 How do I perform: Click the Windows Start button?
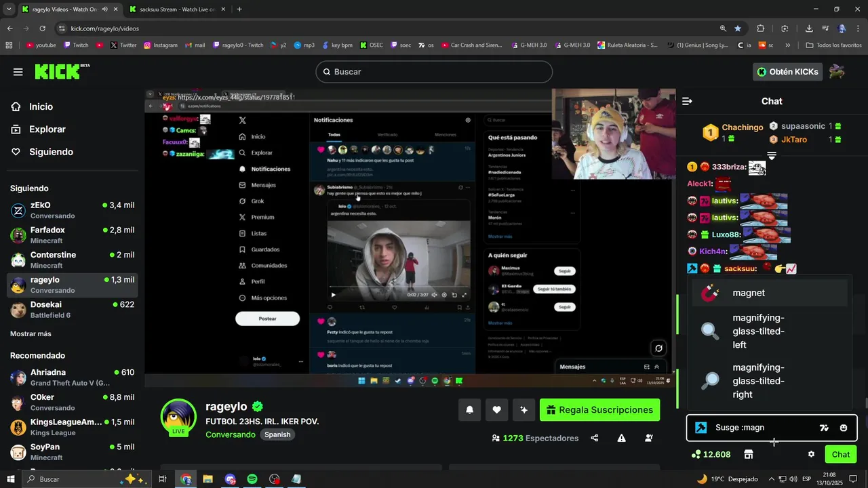pyautogui.click(x=11, y=479)
